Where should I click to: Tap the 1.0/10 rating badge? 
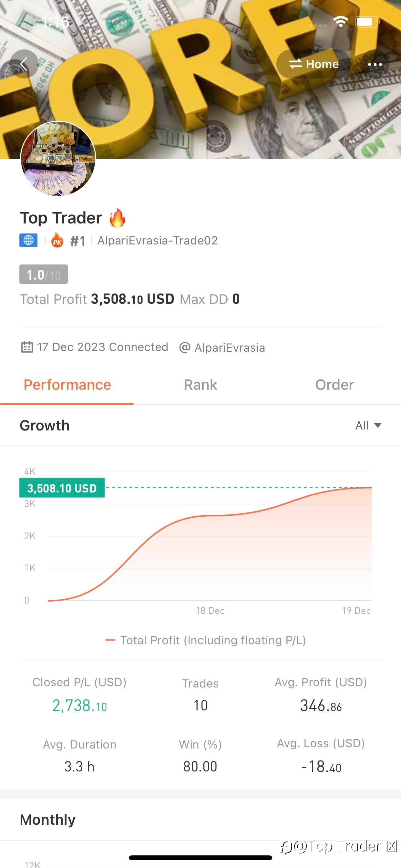pos(44,274)
